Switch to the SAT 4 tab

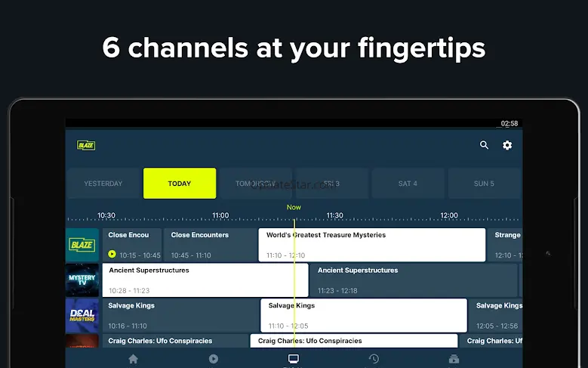(x=408, y=184)
